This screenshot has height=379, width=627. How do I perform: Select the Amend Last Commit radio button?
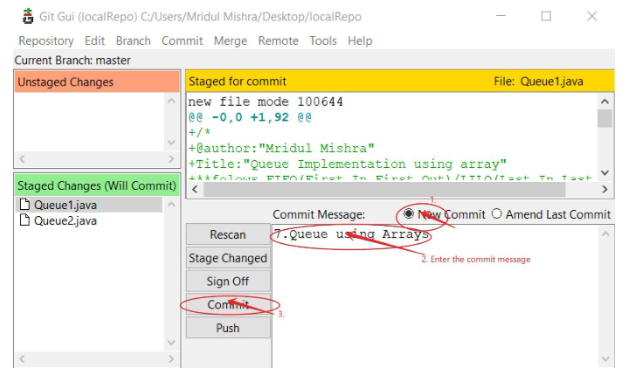pos(497,214)
